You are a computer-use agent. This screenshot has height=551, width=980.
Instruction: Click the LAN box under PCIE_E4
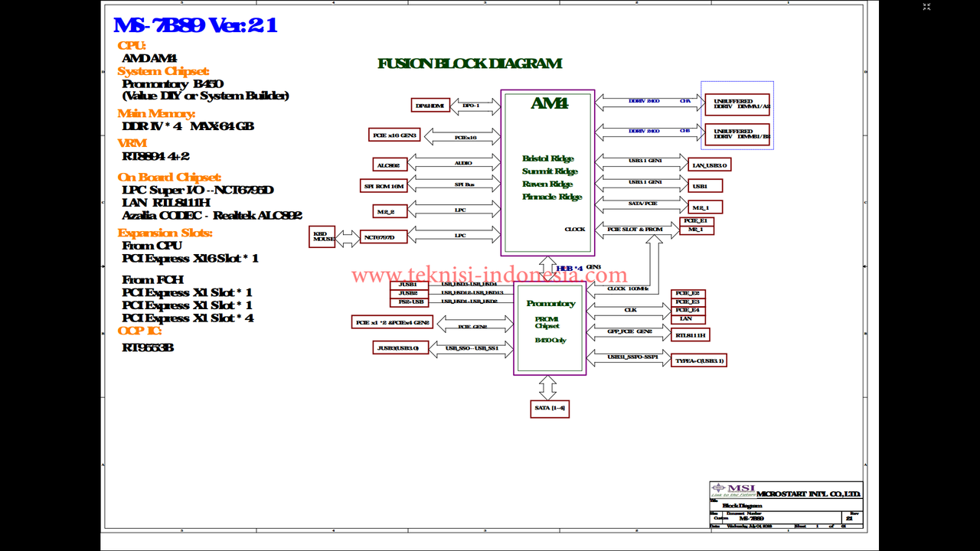[688, 318]
